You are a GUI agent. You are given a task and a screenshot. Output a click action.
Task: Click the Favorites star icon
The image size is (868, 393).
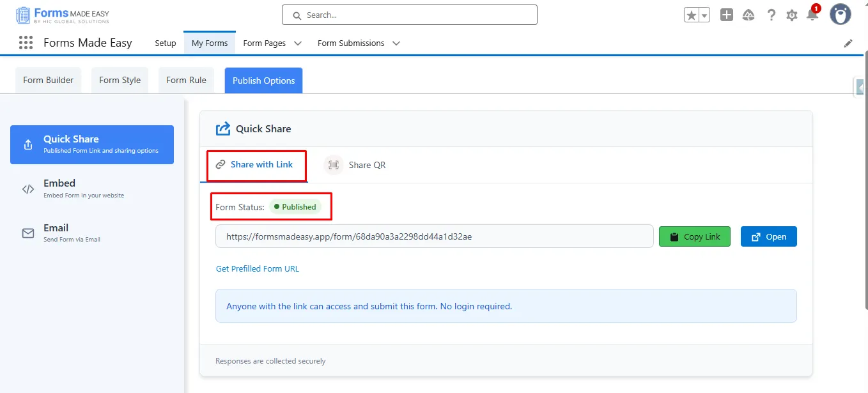coord(691,15)
